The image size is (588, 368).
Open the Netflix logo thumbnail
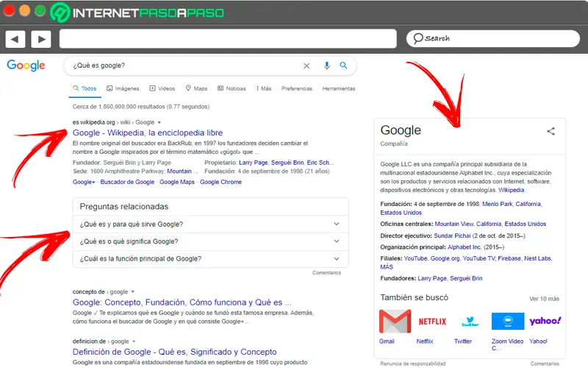coord(432,322)
